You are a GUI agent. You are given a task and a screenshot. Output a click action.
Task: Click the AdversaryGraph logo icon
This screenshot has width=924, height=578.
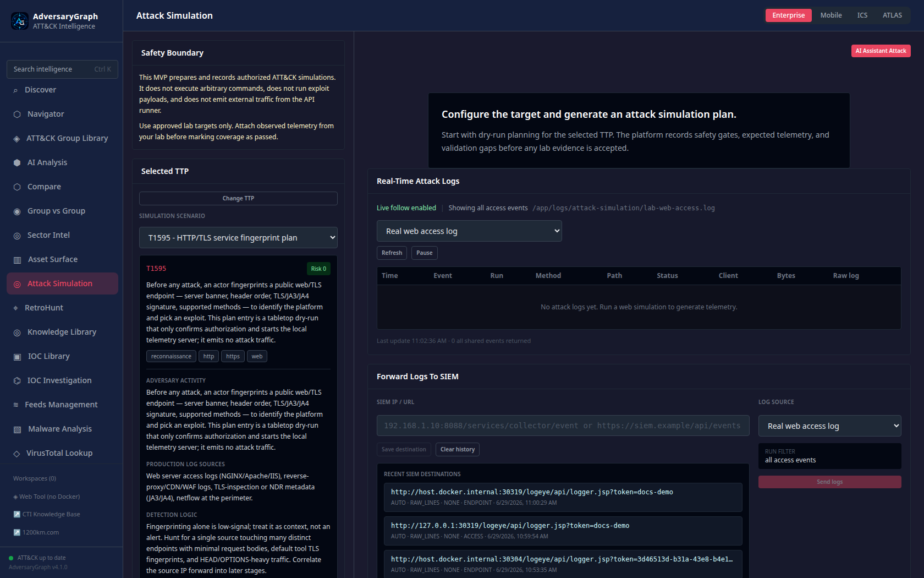pyautogui.click(x=20, y=21)
